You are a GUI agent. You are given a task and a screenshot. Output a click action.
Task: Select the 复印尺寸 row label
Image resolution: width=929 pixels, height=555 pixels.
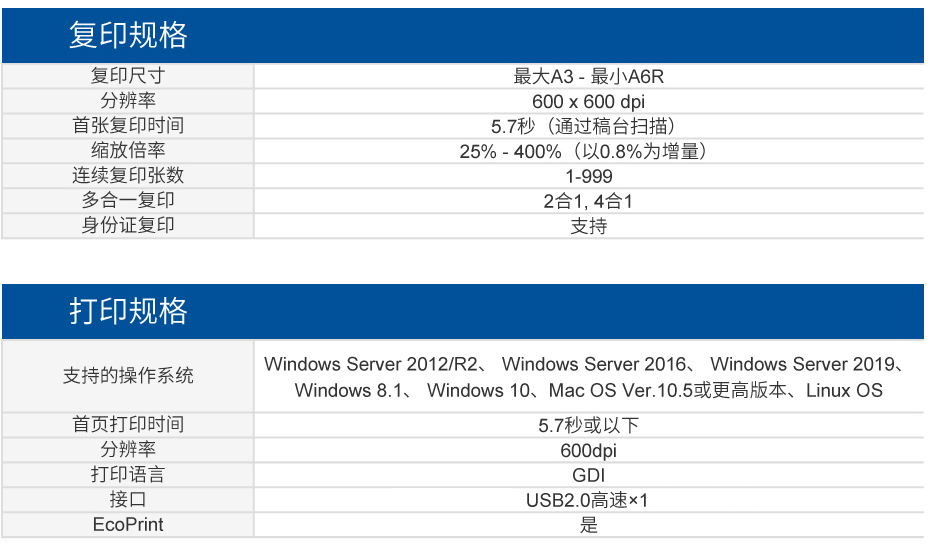pyautogui.click(x=128, y=76)
